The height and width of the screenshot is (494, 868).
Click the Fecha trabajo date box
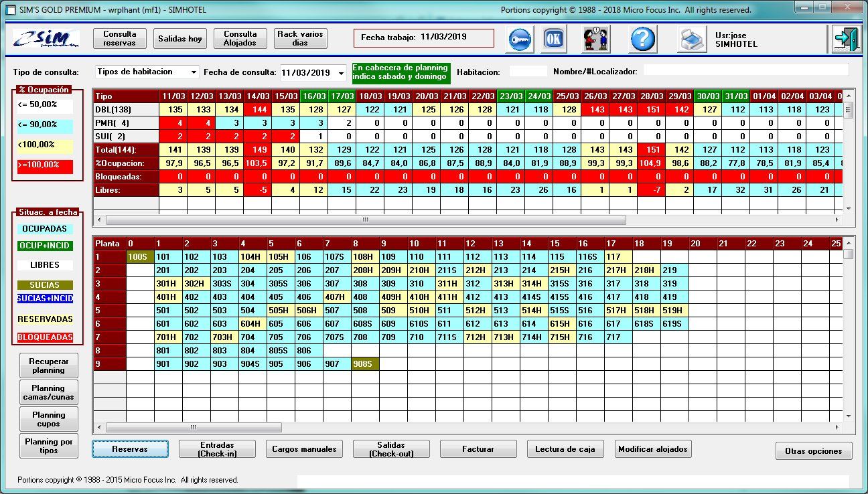click(423, 37)
